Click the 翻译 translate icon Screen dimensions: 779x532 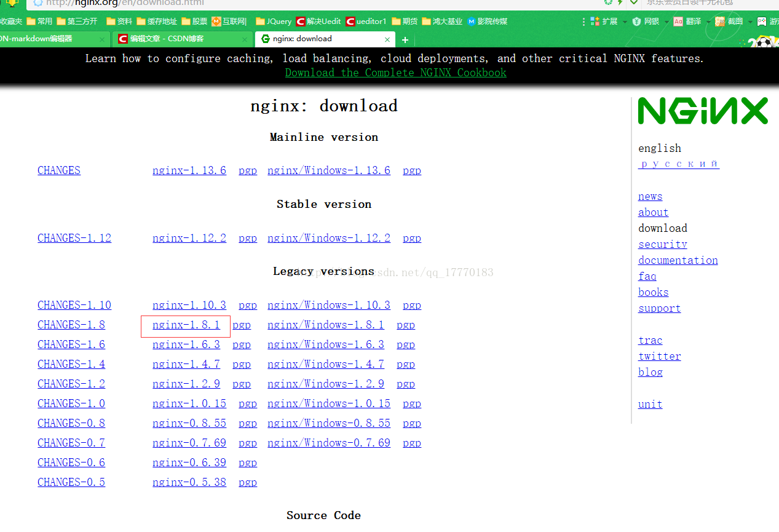[x=678, y=22]
